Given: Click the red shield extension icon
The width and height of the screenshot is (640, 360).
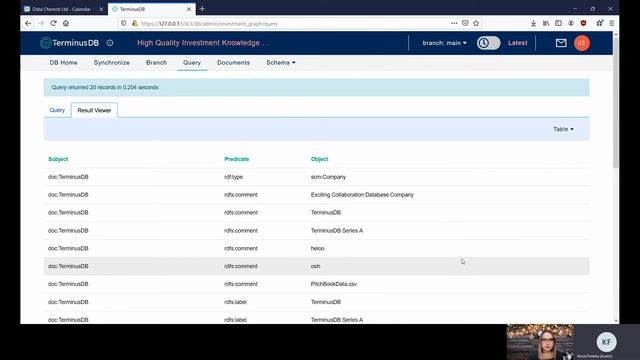Looking at the screenshot, I should pyautogui.click(x=583, y=23).
